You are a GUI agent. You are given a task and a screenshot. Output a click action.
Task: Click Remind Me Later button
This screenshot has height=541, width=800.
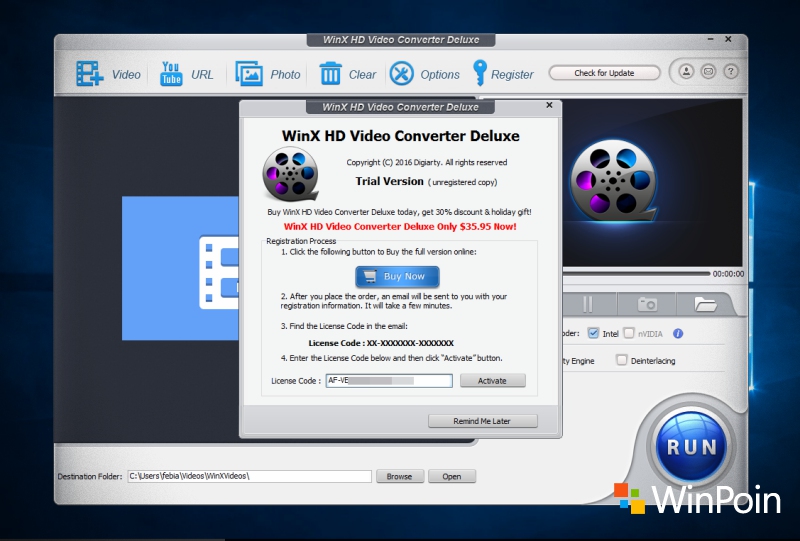pyautogui.click(x=483, y=421)
